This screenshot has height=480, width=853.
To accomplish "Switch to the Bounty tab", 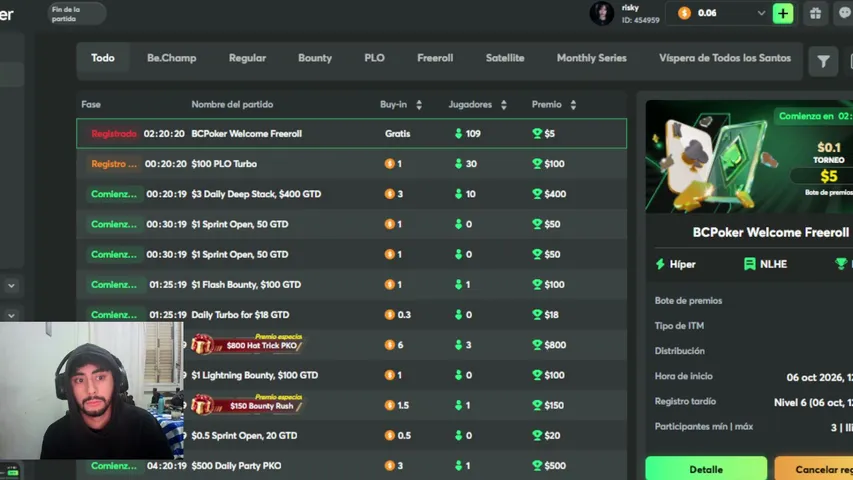I will coord(314,58).
